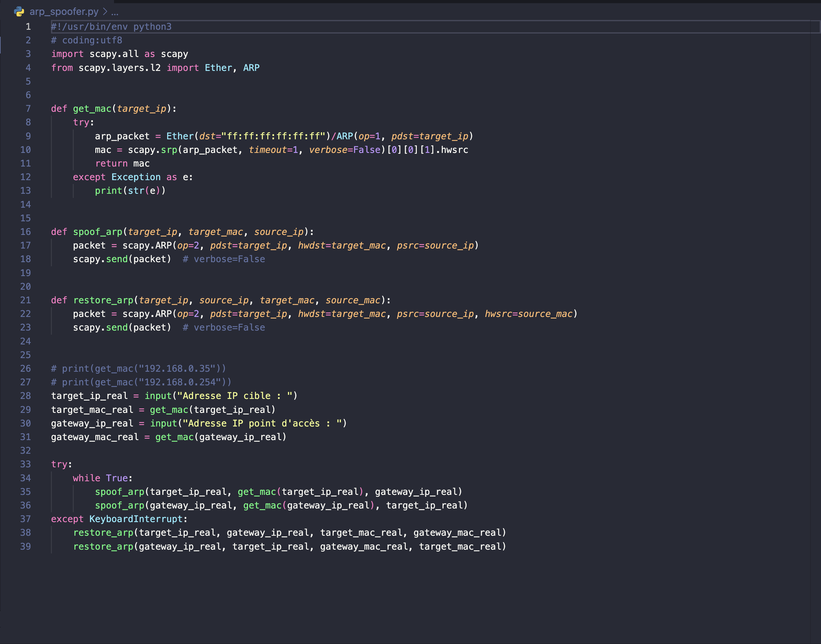The image size is (821, 644).
Task: Click 'spoof_arp' function definition name on line 16
Action: coord(98,232)
